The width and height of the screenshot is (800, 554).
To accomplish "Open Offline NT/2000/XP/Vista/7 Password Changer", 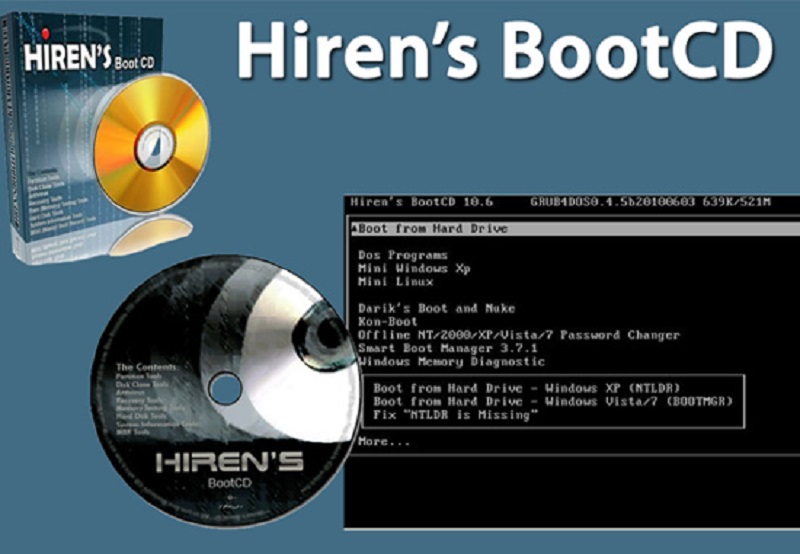I will [519, 335].
